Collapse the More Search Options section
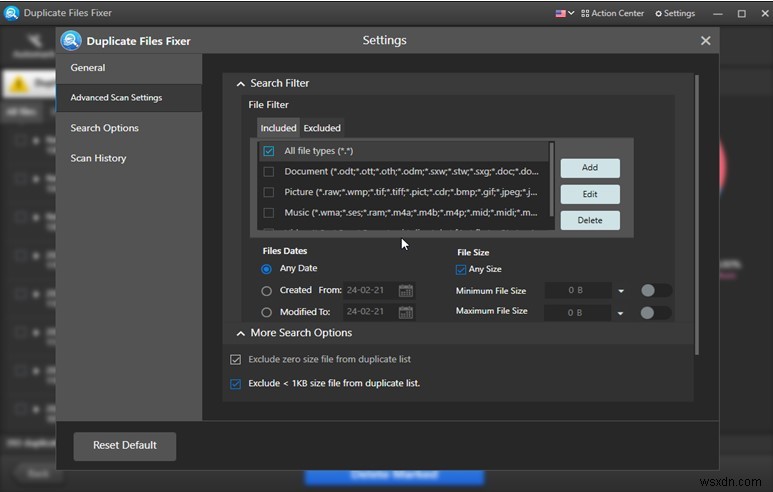Screen dimensions: 773x492 [241, 333]
